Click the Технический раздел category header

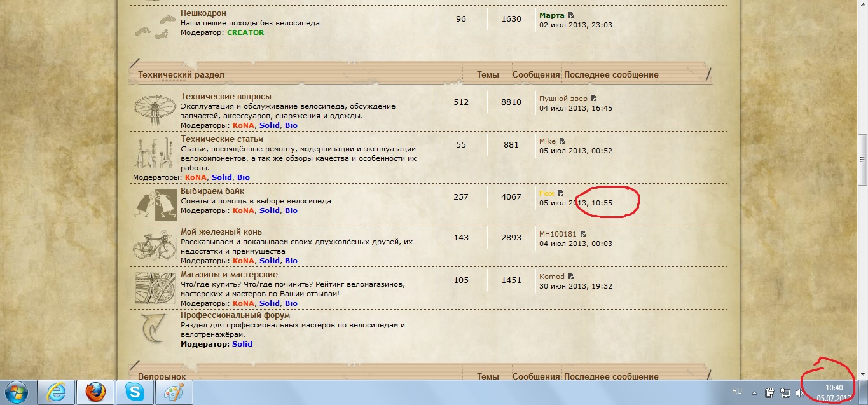181,74
